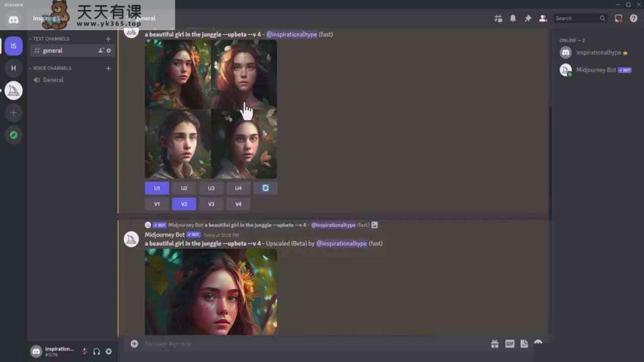The image size is (644, 362).
Task: Select the general text channel
Action: [72, 50]
